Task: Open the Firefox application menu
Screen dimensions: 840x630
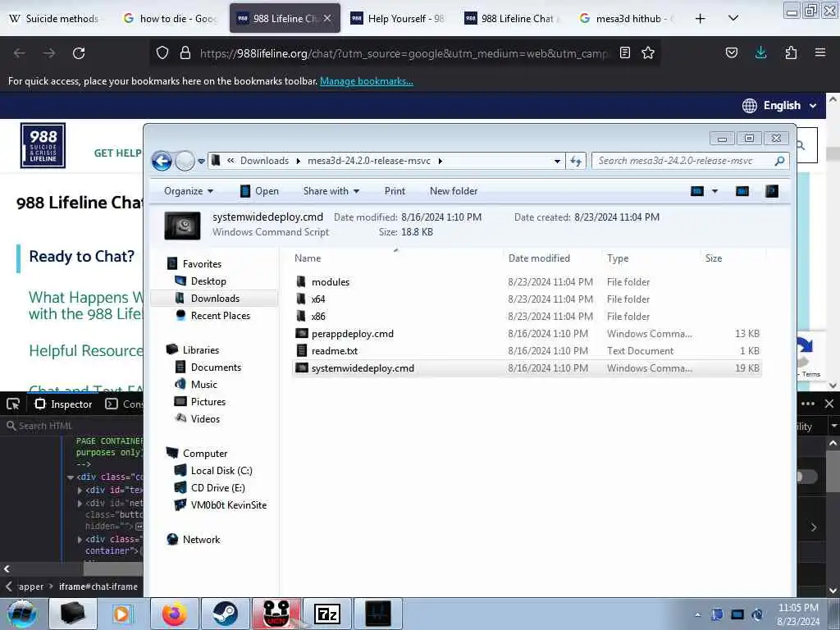Action: pos(820,52)
